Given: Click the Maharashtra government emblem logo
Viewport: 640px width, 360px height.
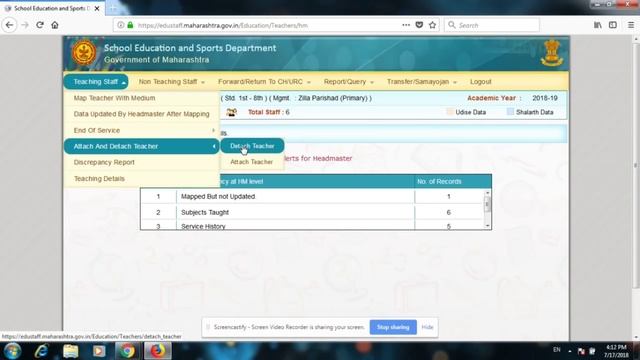Looking at the screenshot, I should coord(84,53).
